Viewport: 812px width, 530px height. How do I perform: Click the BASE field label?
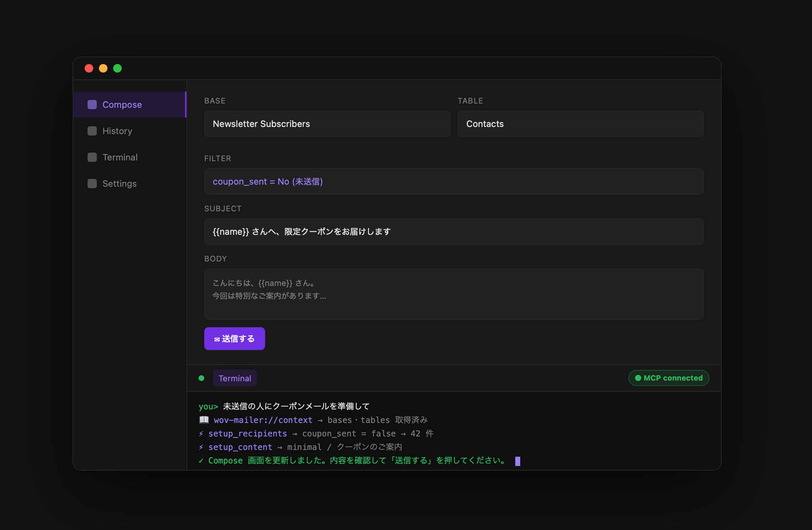215,101
